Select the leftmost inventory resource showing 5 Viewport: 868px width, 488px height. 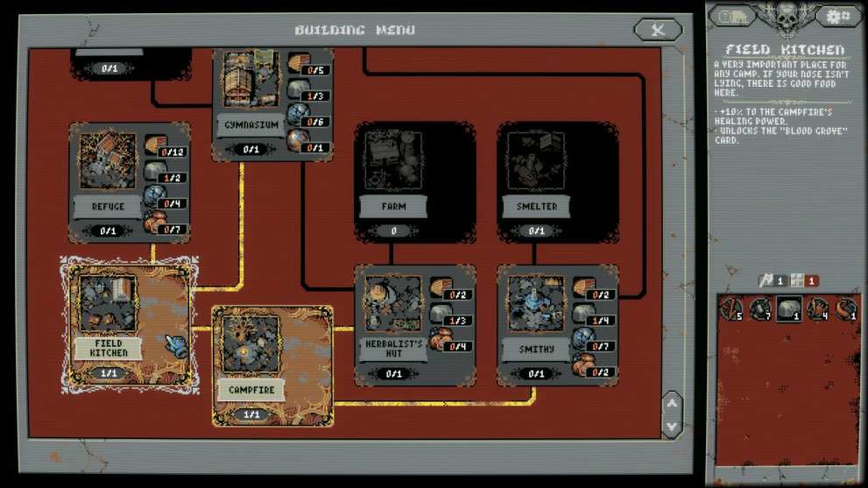pos(731,308)
